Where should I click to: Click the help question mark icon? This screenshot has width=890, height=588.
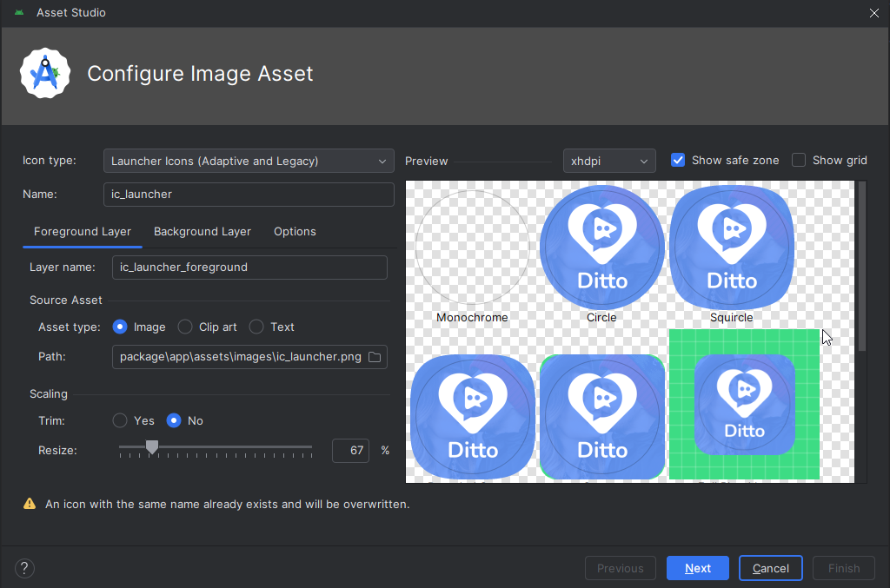(25, 569)
